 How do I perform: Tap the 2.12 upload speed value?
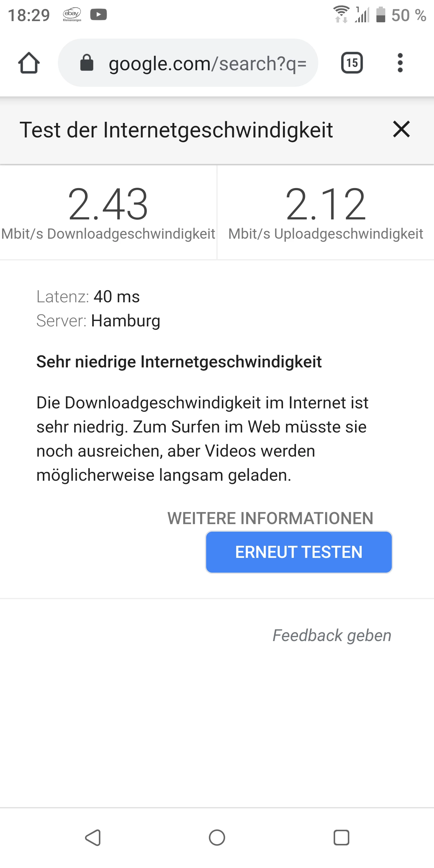click(325, 204)
